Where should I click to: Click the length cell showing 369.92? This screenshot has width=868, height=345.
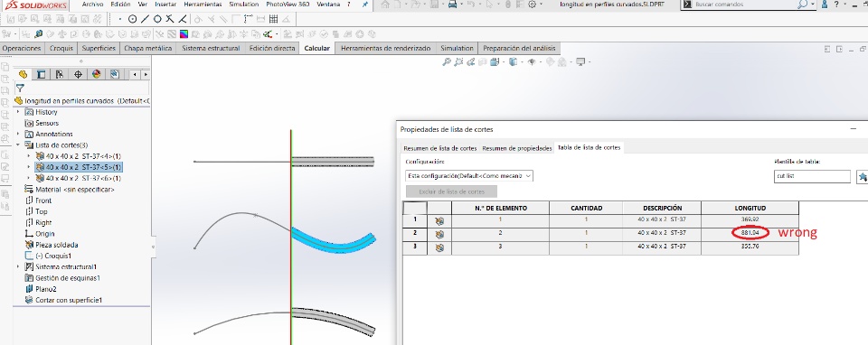pos(750,220)
